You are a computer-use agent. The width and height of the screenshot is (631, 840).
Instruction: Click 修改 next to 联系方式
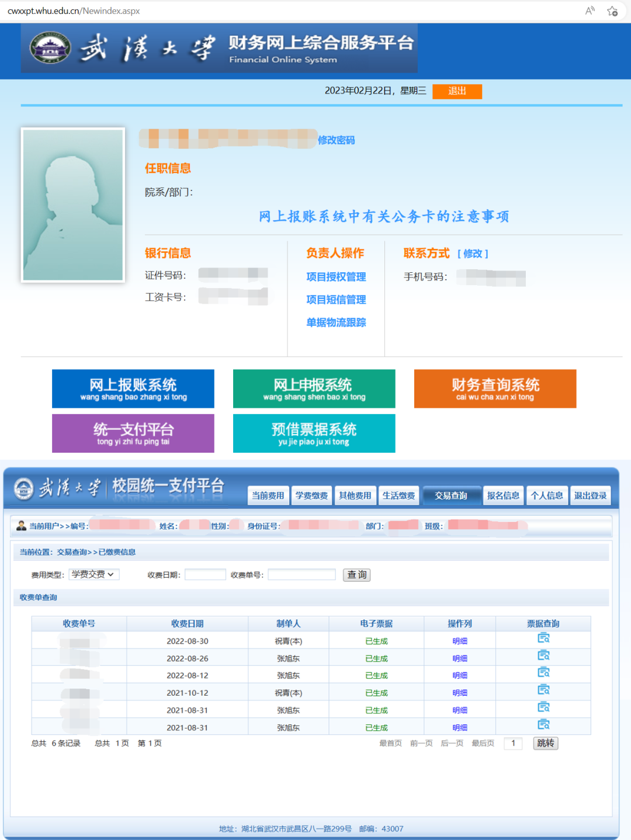[x=473, y=254]
